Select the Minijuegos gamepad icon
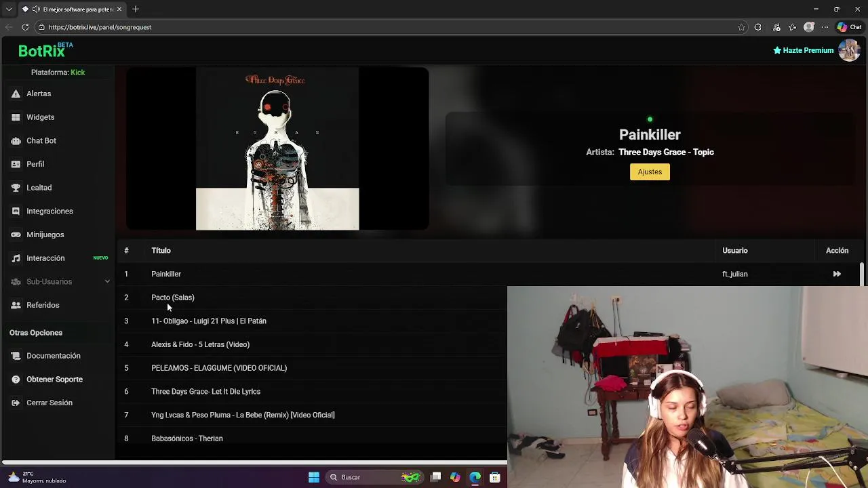The height and width of the screenshot is (488, 868). coord(16,235)
